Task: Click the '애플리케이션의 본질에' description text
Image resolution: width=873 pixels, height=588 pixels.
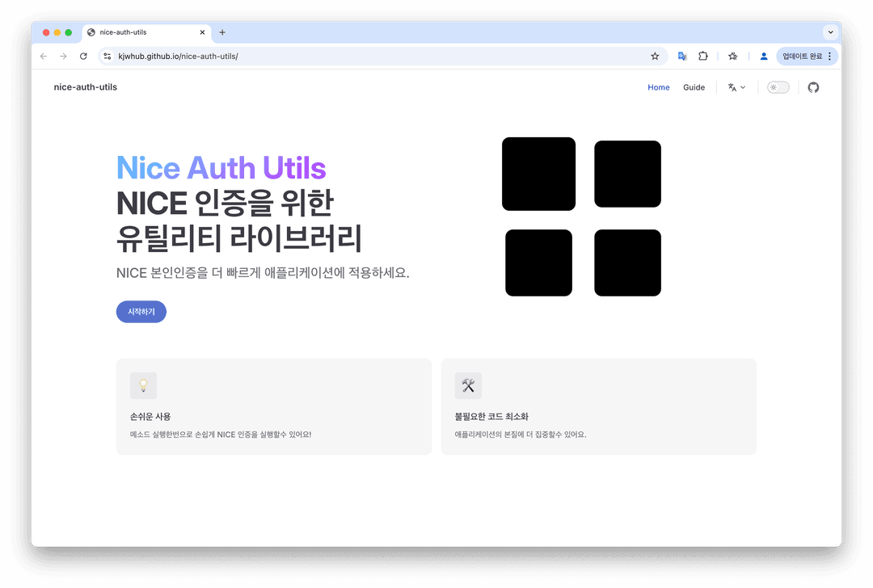Action: (521, 435)
